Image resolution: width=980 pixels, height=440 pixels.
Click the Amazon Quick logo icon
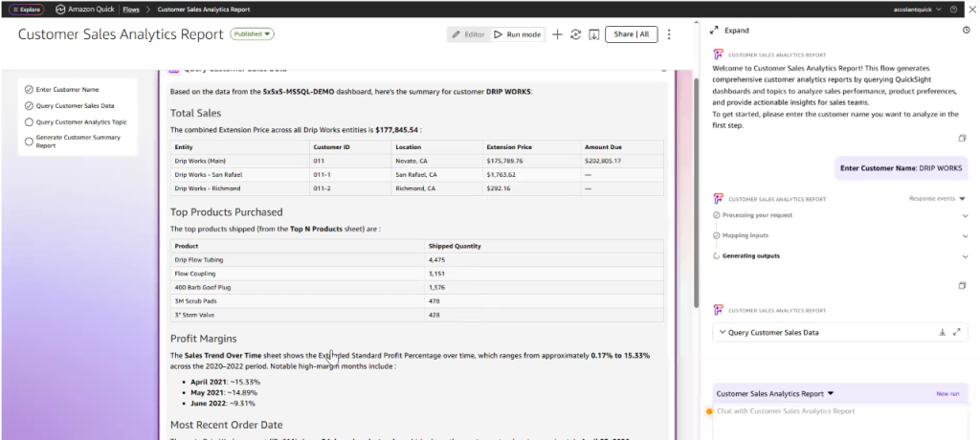pos(60,10)
